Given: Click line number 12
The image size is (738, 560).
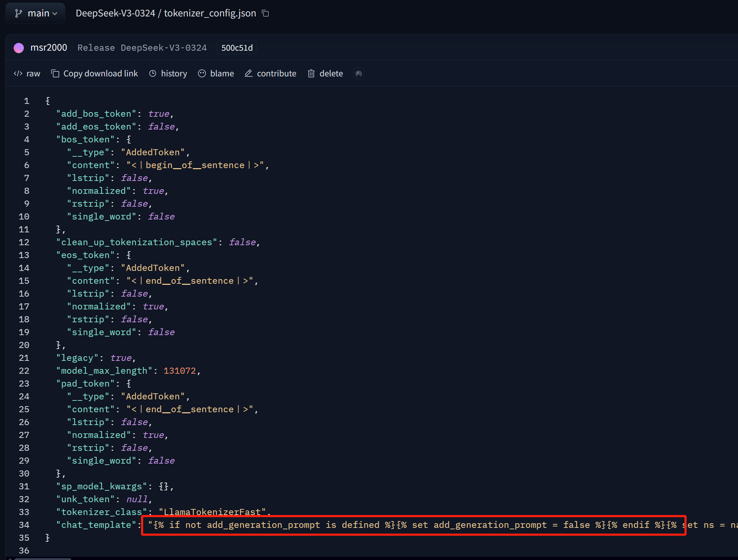Looking at the screenshot, I should click(24, 242).
